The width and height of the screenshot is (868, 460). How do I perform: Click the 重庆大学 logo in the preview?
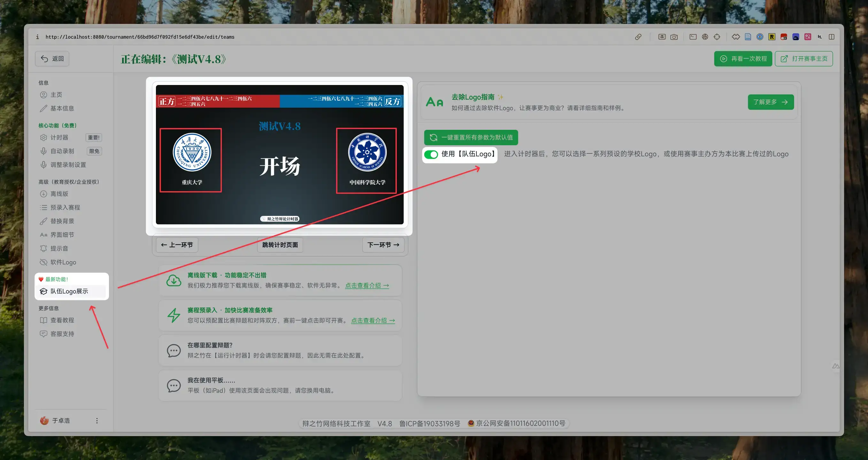[192, 152]
